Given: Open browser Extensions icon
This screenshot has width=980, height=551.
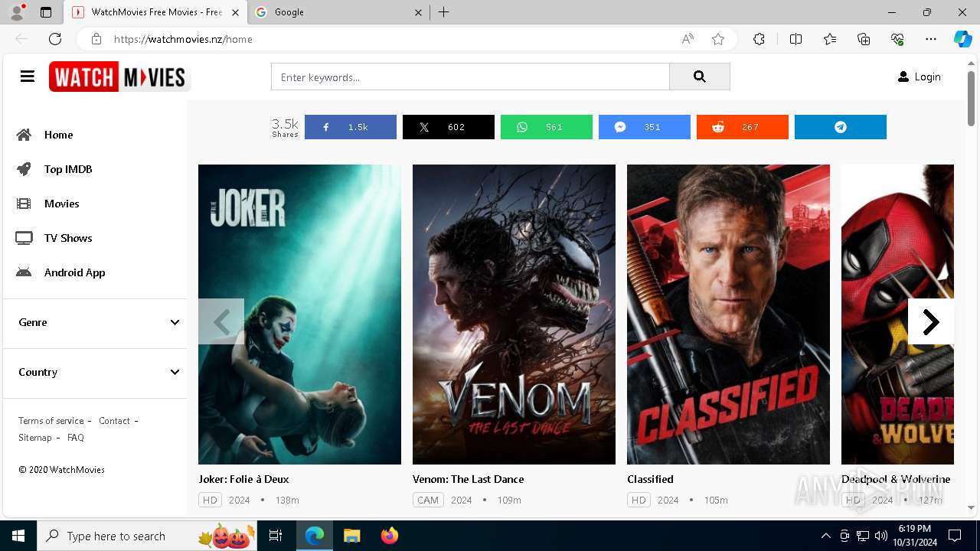Looking at the screenshot, I should tap(759, 39).
